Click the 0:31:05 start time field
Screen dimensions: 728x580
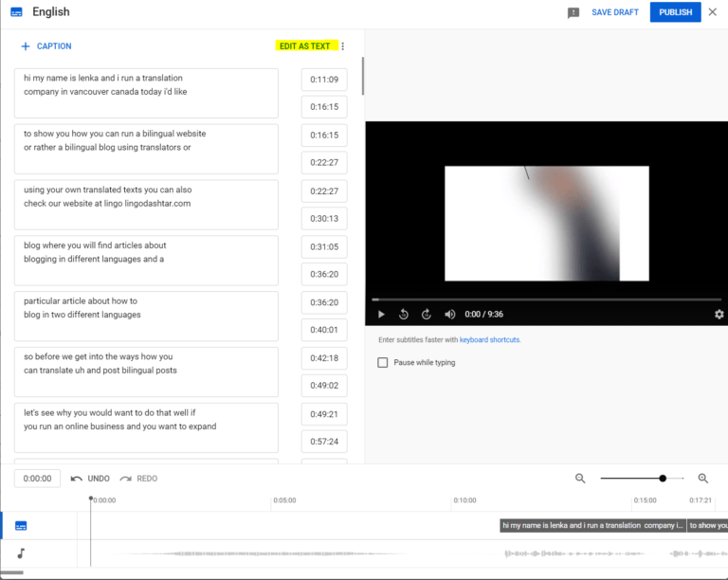(x=324, y=246)
